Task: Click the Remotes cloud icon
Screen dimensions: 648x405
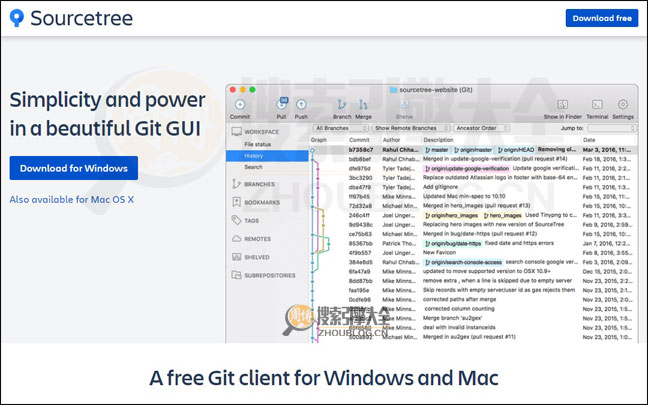Action: [236, 238]
